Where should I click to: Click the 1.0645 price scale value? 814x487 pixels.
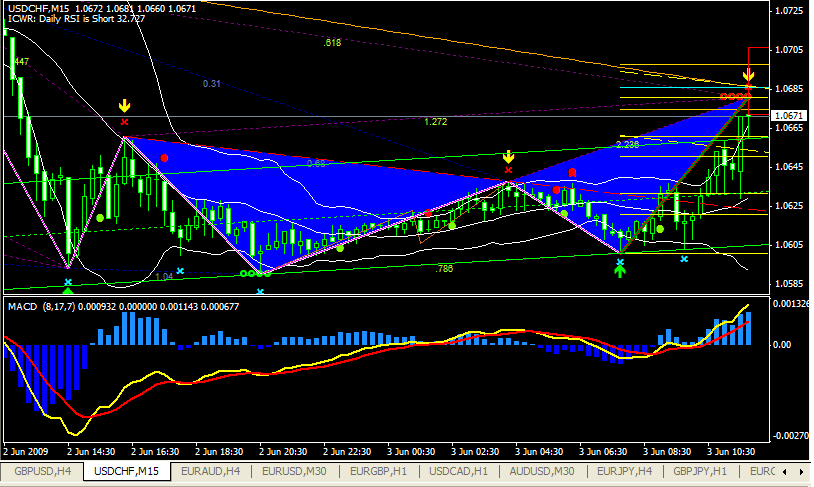click(x=789, y=167)
